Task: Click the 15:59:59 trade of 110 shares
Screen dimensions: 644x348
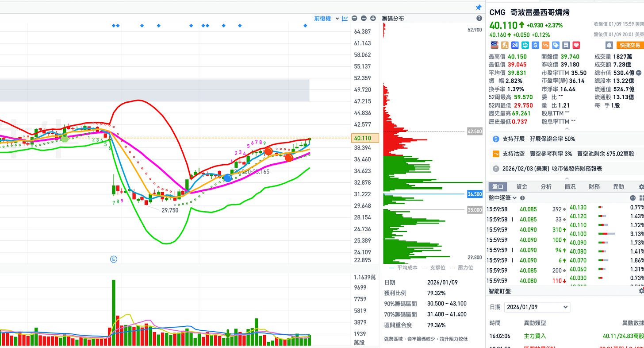Action: pyautogui.click(x=526, y=281)
